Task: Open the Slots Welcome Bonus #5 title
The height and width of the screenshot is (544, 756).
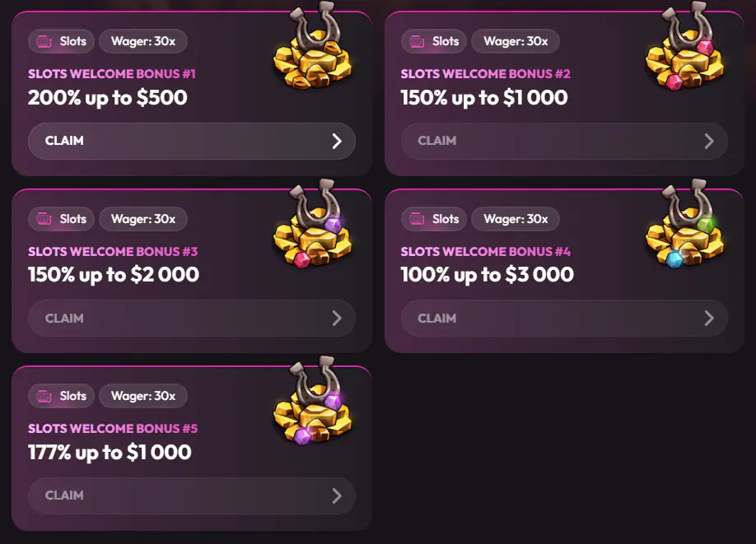Action: 113,429
